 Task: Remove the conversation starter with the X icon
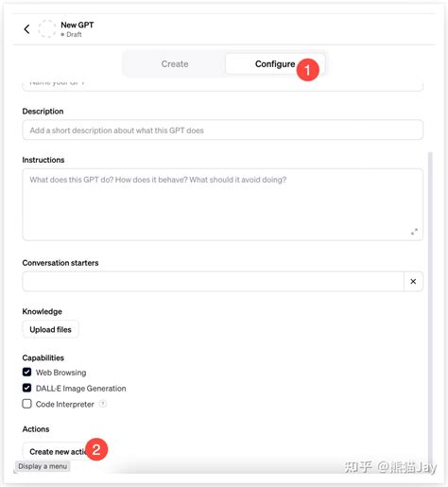click(413, 282)
